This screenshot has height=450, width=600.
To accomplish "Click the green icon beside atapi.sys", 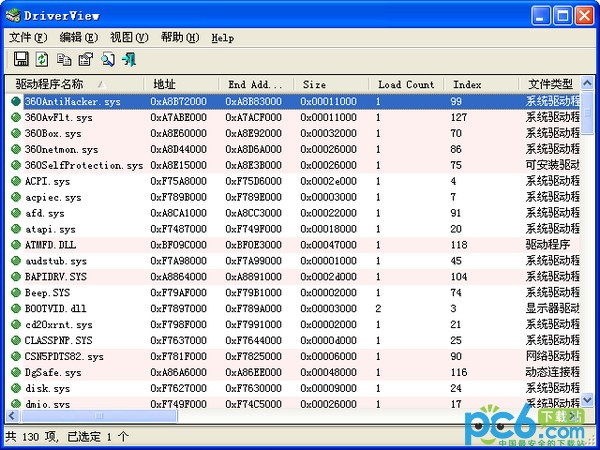I will [16, 229].
